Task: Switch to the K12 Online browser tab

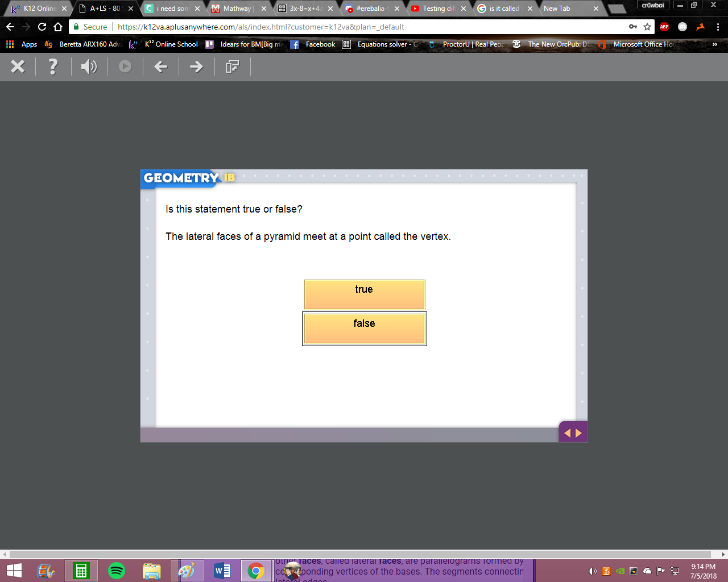Action: pyautogui.click(x=39, y=9)
